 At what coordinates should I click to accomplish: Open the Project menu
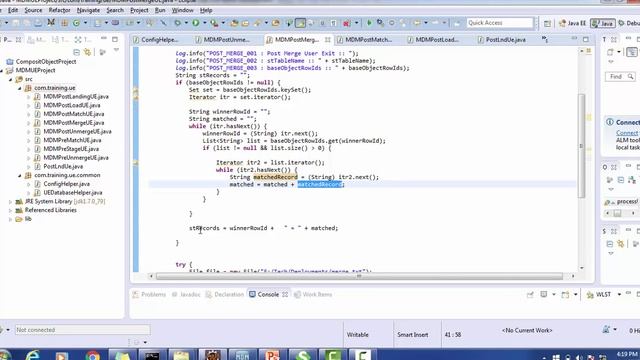[139, 10]
